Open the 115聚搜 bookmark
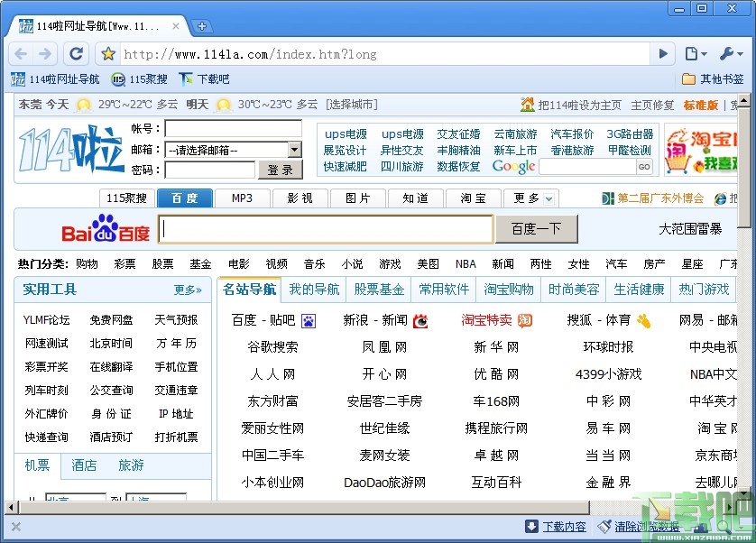The width and height of the screenshot is (756, 543). [x=139, y=79]
